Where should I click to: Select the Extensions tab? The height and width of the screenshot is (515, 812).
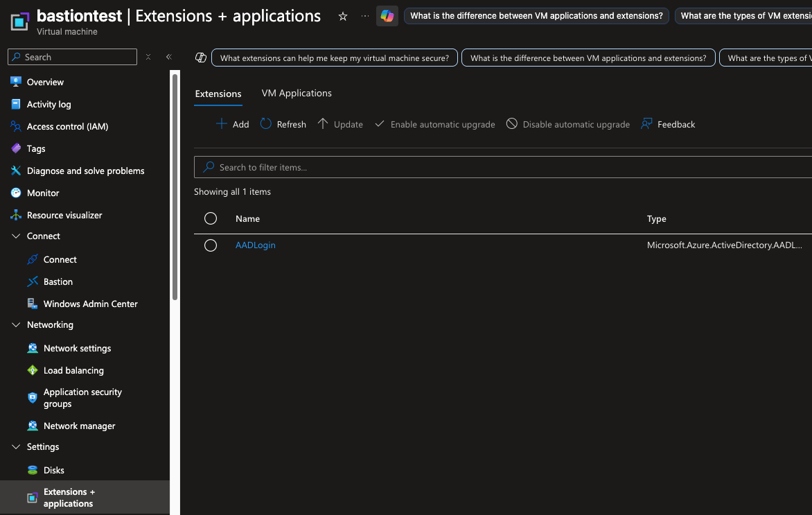218,94
